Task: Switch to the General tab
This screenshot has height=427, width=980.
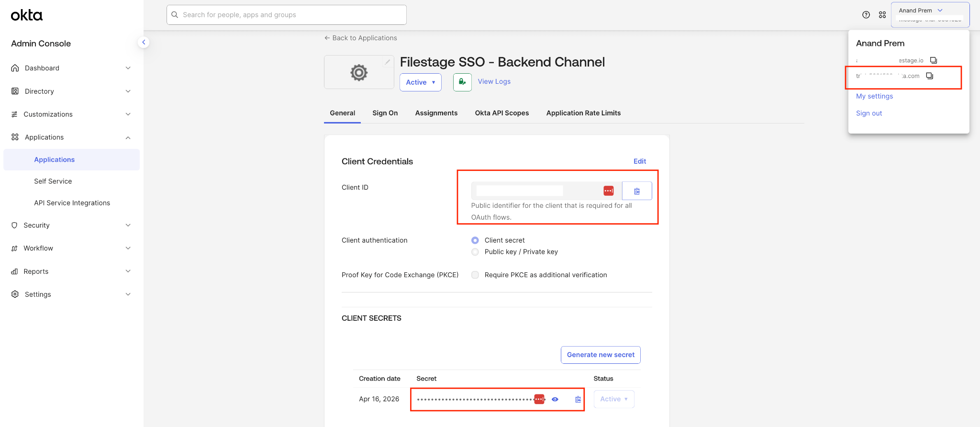Action: [342, 113]
